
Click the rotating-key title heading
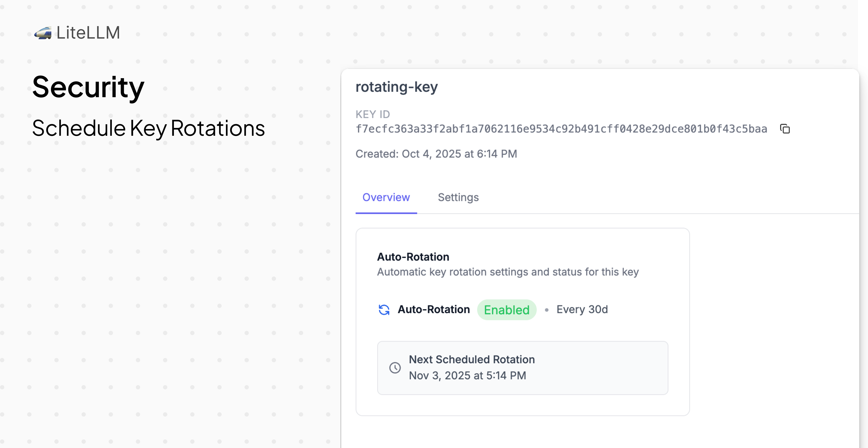[397, 87]
